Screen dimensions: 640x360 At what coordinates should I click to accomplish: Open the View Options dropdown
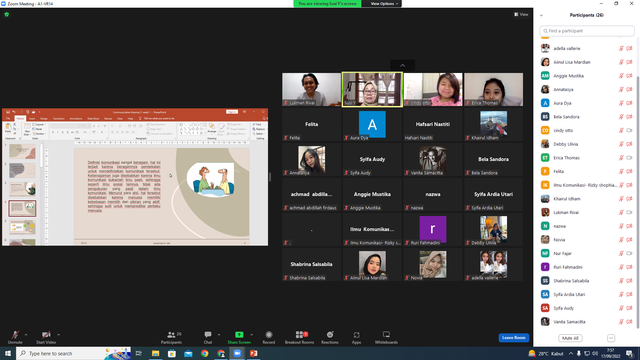point(384,4)
